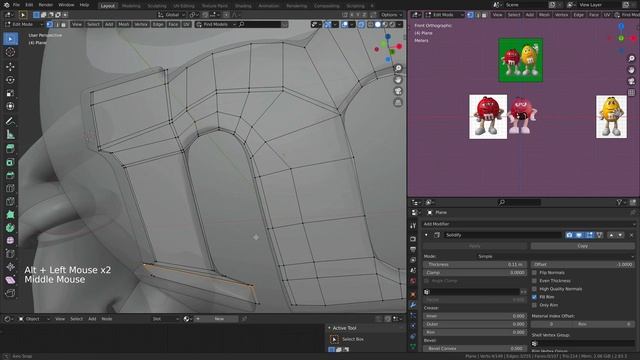Remove the Solidify modifier with X
This screenshot has height=360, width=640.
631,235
